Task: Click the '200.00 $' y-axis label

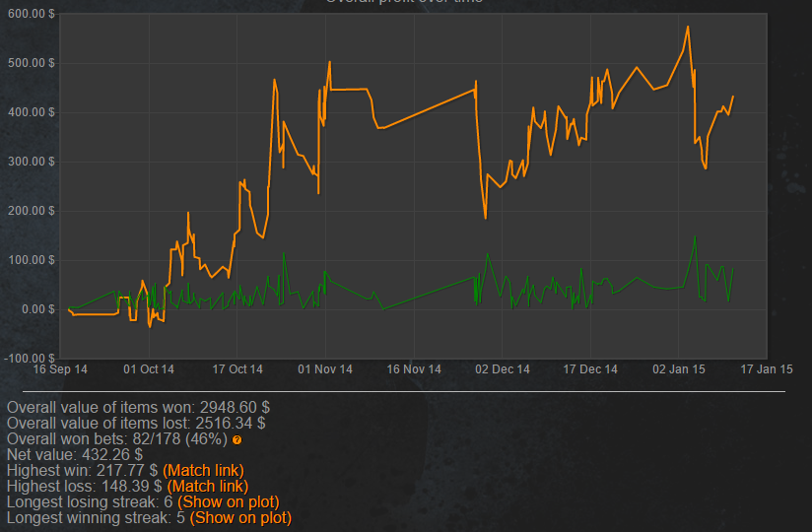Action: (x=32, y=211)
